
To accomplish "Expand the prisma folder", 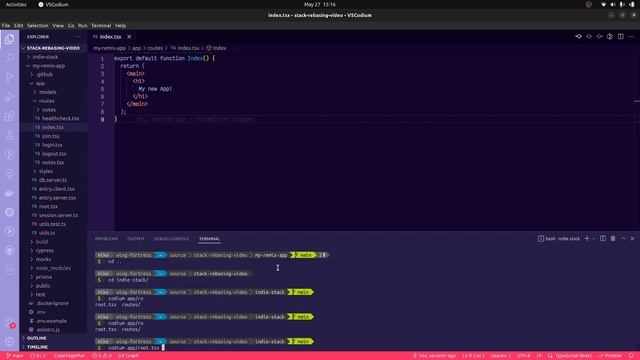I will pos(44,277).
